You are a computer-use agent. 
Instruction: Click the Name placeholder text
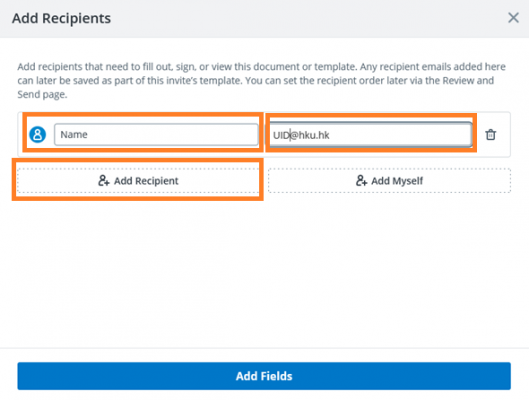(x=74, y=135)
